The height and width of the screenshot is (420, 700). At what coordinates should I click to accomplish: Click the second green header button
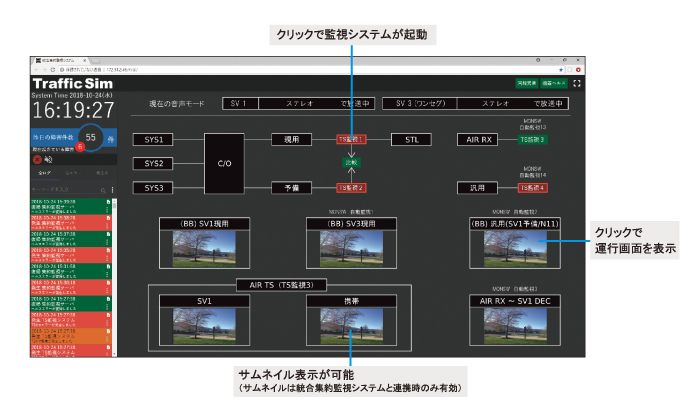coord(554,83)
